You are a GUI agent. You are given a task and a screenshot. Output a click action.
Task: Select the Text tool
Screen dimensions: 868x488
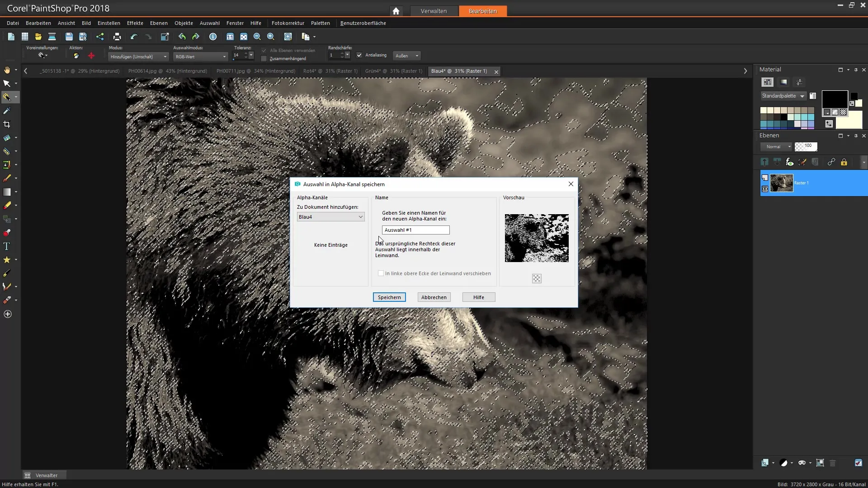tap(7, 246)
